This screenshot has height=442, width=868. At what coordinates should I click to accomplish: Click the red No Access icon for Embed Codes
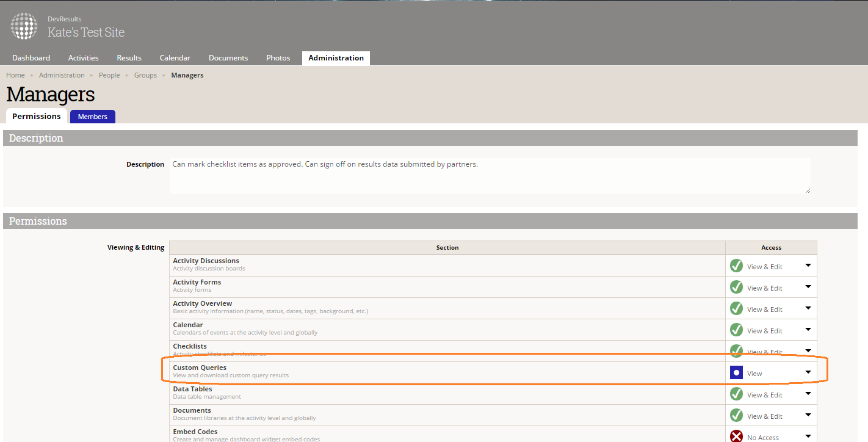pos(737,437)
